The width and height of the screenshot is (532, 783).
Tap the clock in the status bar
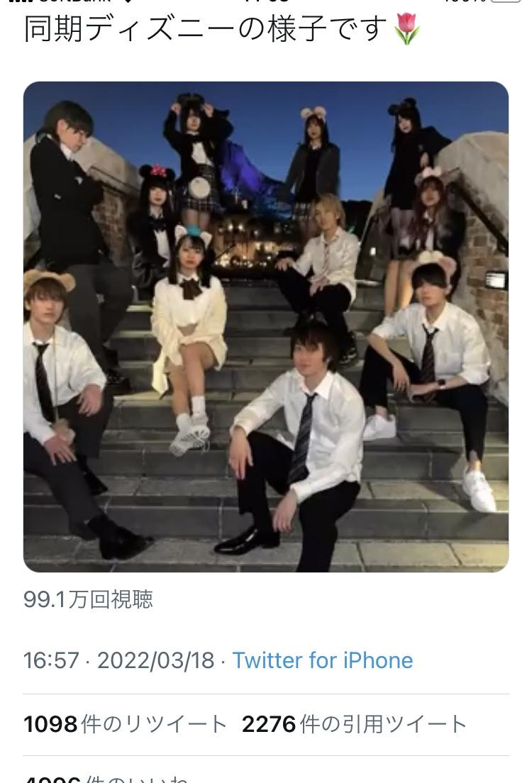coord(266,1)
